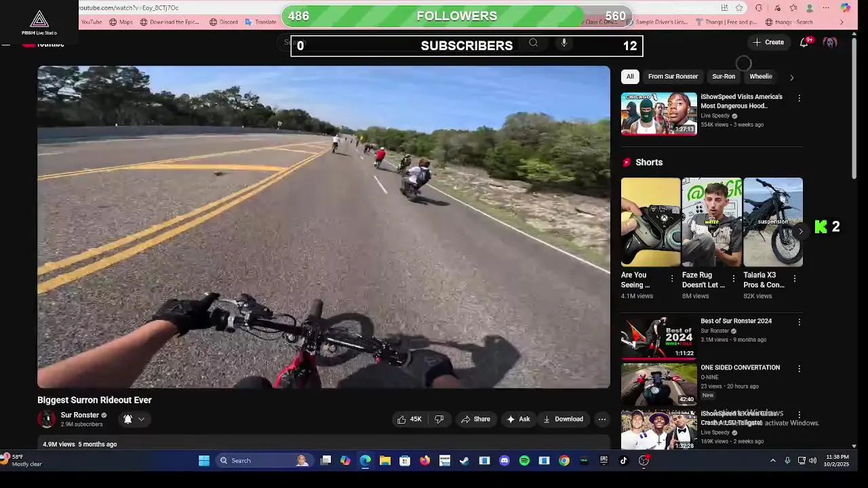Image resolution: width=868 pixels, height=488 pixels.
Task: Open Epic Games Launcher from taskbar
Action: 604,460
